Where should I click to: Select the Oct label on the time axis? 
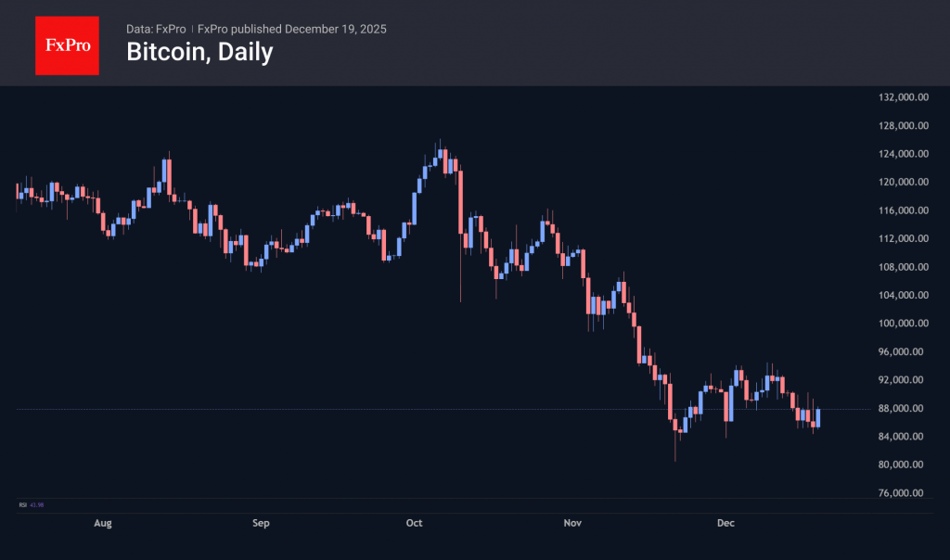click(x=415, y=523)
